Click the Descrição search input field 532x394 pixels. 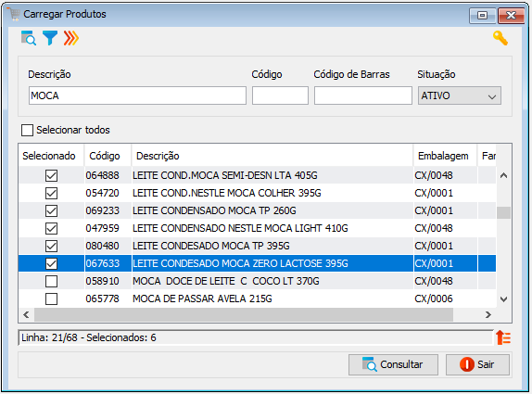(x=137, y=95)
